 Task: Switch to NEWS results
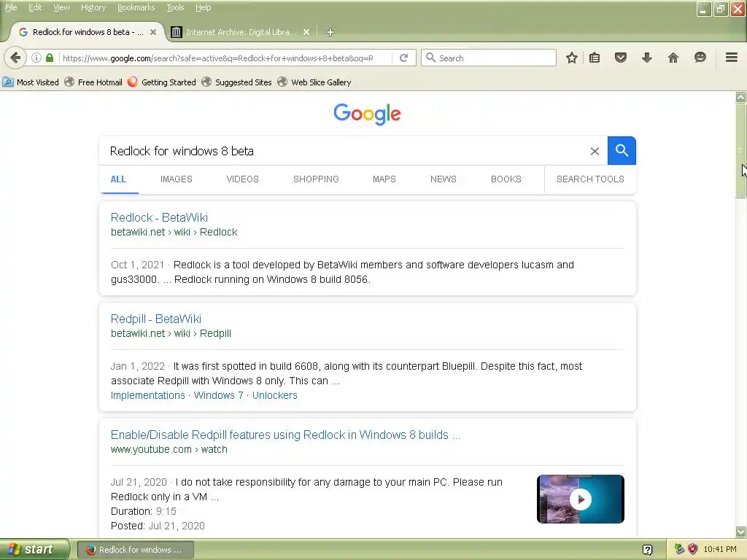coord(443,179)
